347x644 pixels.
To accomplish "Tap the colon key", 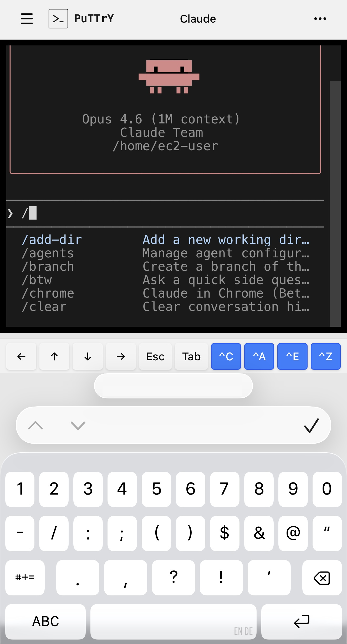I will click(x=88, y=533).
